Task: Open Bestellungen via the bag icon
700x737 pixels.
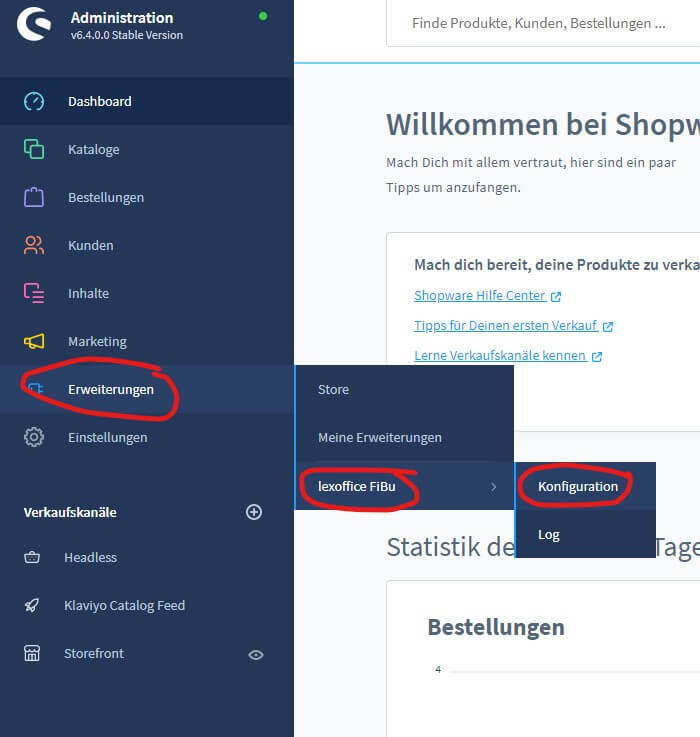Action: click(34, 197)
